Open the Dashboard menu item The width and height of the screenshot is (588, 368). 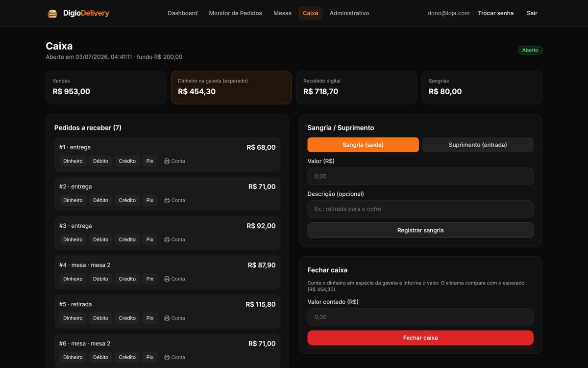pyautogui.click(x=183, y=13)
